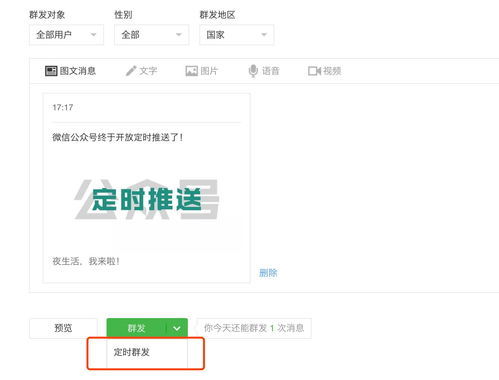Switch to the 图片 tab
Screen dimensions: 499x380
201,71
